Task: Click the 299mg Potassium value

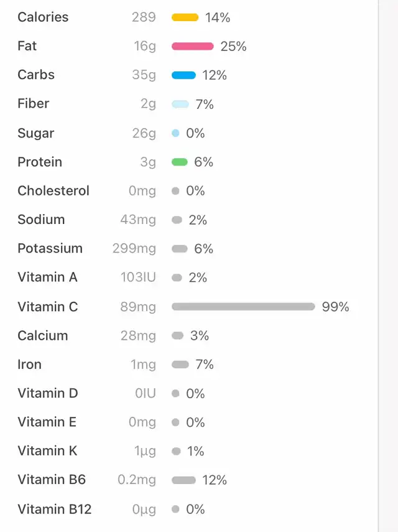Action: [x=134, y=249]
